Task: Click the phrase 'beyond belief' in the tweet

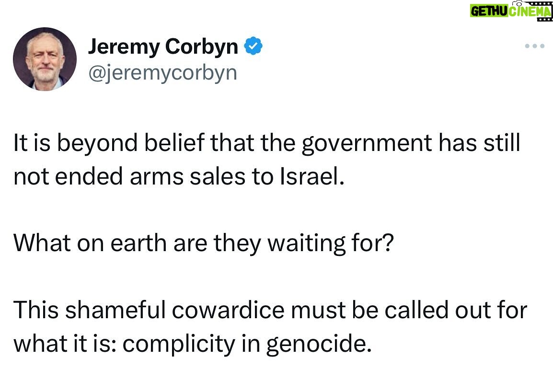Action: [130, 143]
